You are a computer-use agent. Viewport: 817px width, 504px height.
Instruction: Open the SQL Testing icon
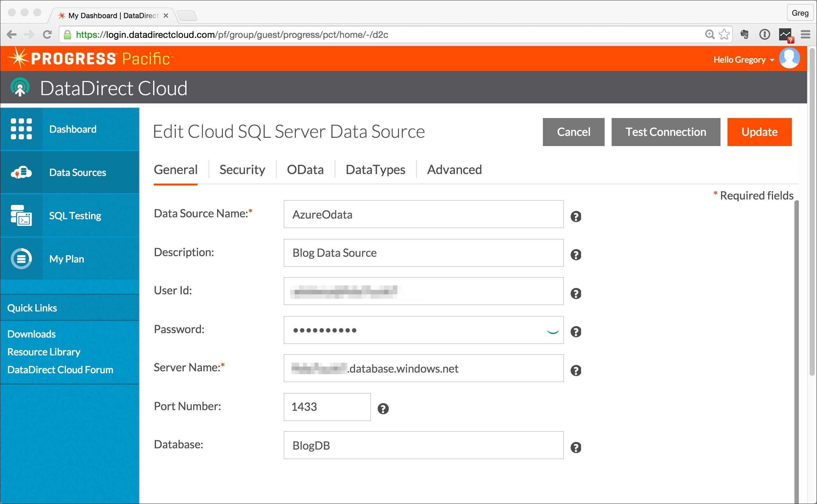(x=21, y=215)
